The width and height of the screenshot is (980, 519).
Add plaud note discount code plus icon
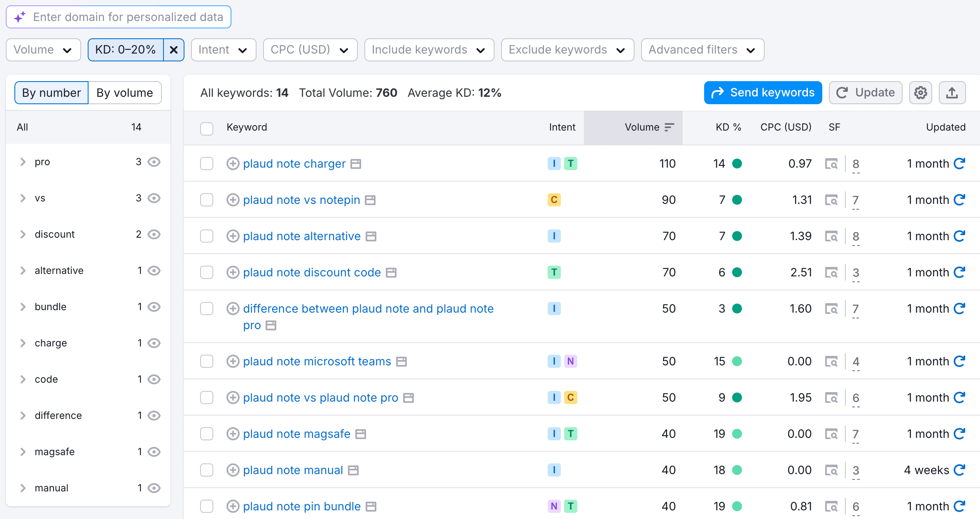coord(233,272)
